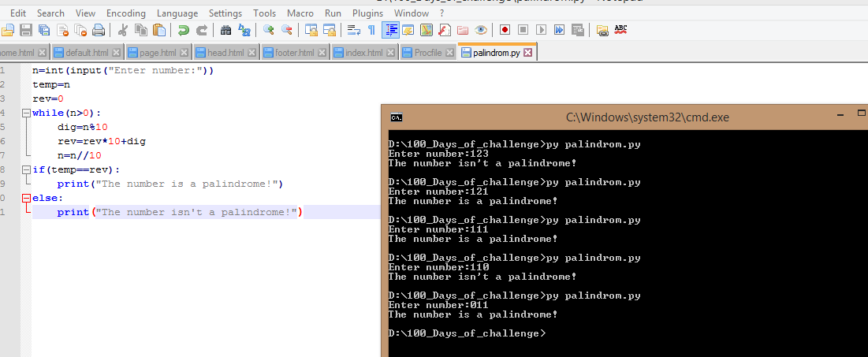Open the Language menu
The width and height of the screenshot is (868, 357).
pyautogui.click(x=177, y=13)
